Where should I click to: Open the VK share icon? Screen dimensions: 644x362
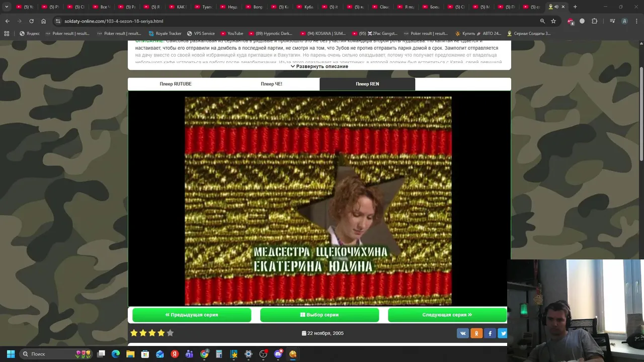pyautogui.click(x=463, y=333)
